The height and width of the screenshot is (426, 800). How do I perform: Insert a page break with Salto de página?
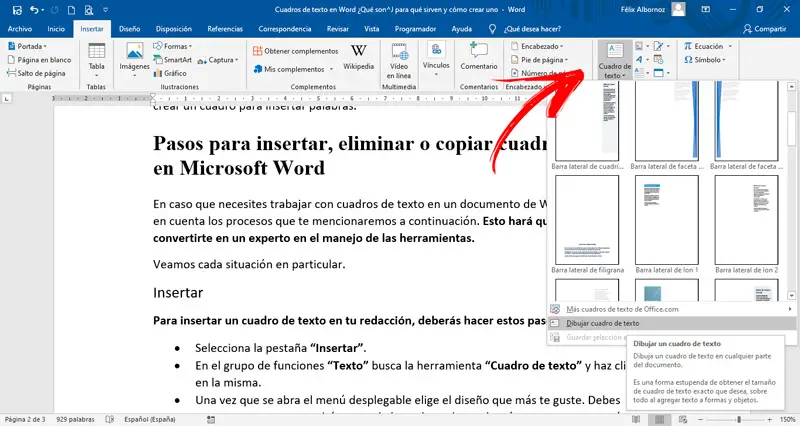click(36, 73)
